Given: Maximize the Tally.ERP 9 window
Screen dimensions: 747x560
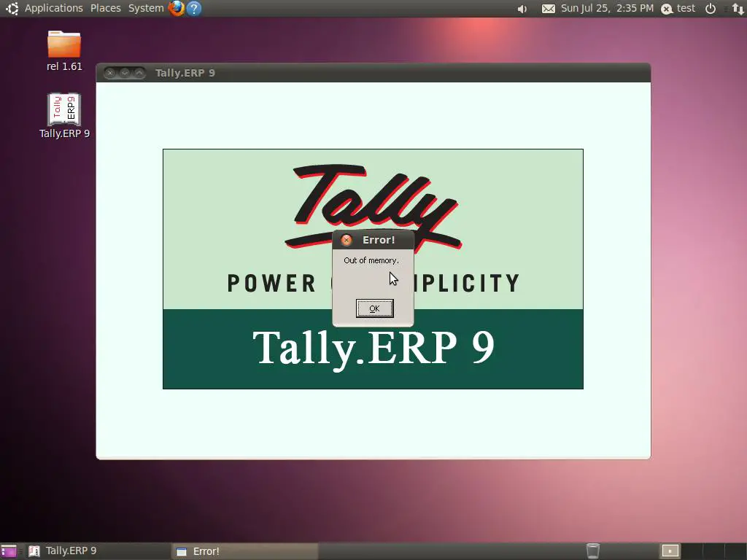Looking at the screenshot, I should pyautogui.click(x=139, y=73).
